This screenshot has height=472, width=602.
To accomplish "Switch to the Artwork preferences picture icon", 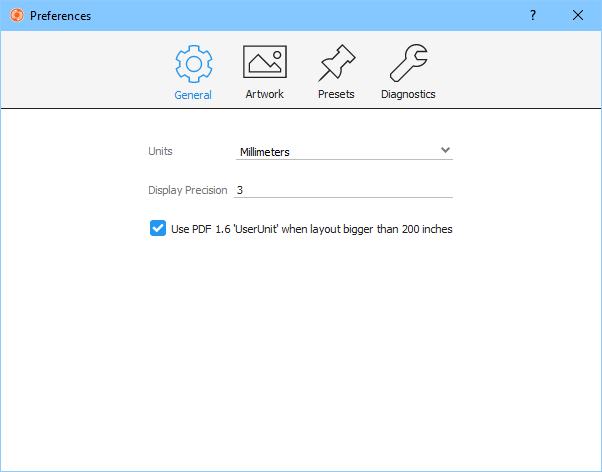I will (265, 62).
